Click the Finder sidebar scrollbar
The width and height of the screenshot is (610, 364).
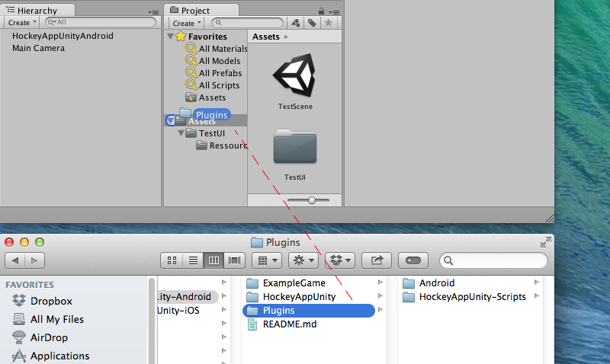[x=152, y=321]
